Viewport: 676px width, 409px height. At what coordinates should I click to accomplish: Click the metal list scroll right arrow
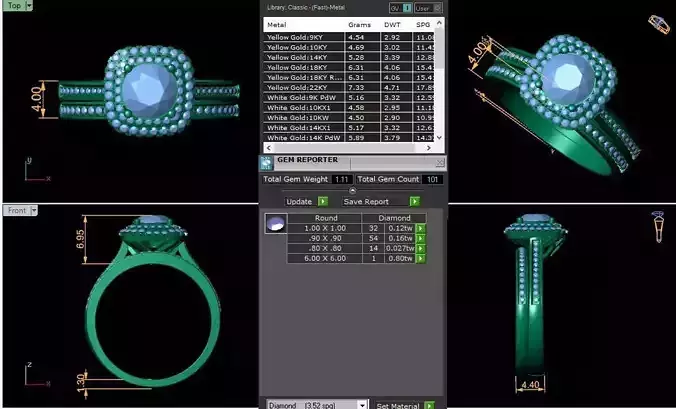429,148
